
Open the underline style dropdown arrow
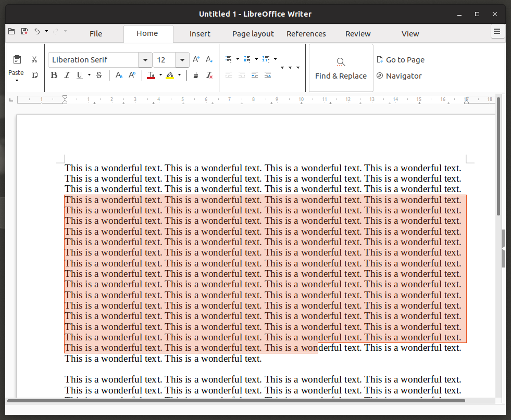point(89,75)
